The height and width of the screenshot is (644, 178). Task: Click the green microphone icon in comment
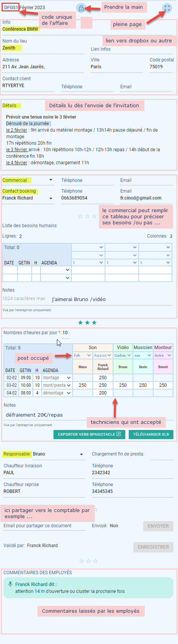pos(10,584)
